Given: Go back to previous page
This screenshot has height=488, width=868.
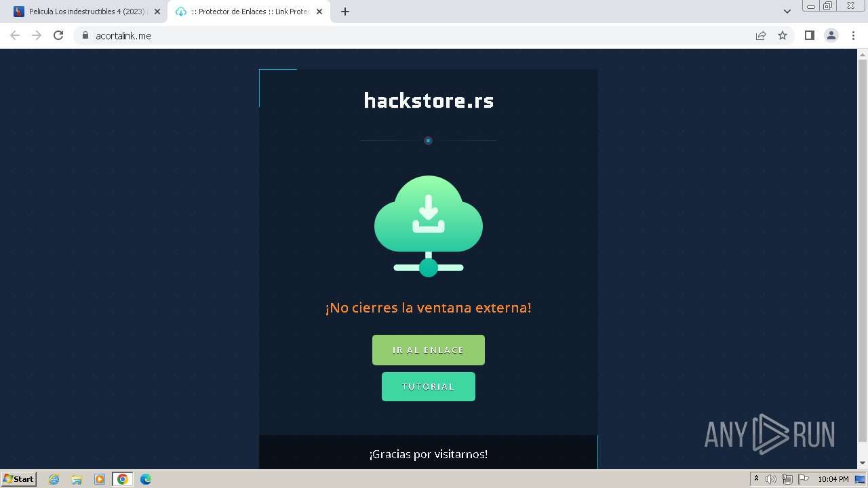Looking at the screenshot, I should click(15, 35).
